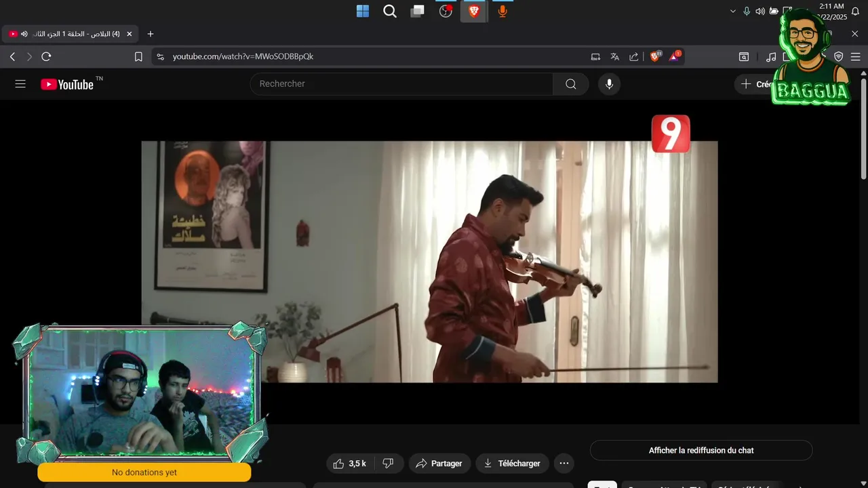This screenshot has height=488, width=868.
Task: Install the page as an app
Action: coord(595,57)
